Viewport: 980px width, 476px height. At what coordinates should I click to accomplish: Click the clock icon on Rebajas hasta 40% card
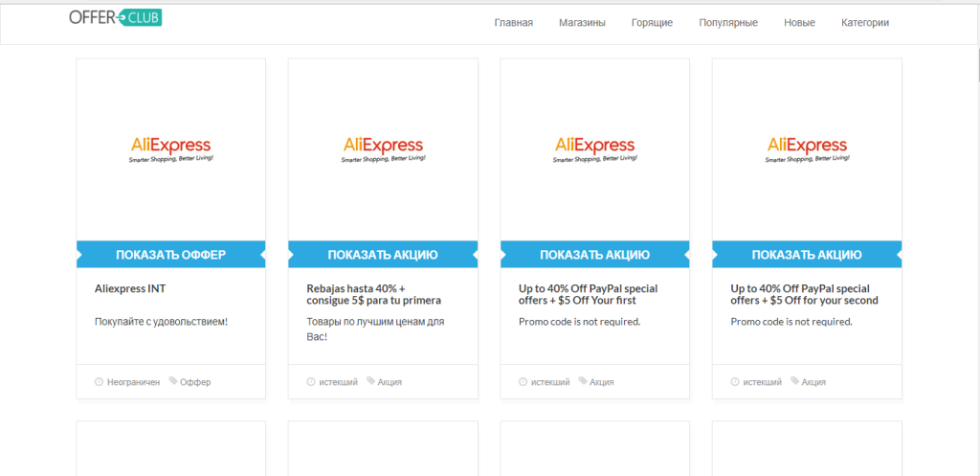(311, 381)
